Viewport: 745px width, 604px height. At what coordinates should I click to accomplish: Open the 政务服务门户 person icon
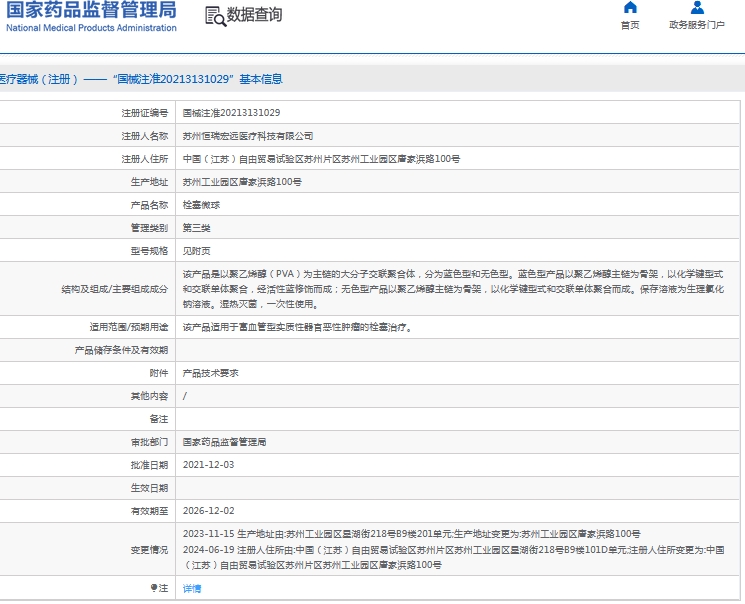(697, 7)
